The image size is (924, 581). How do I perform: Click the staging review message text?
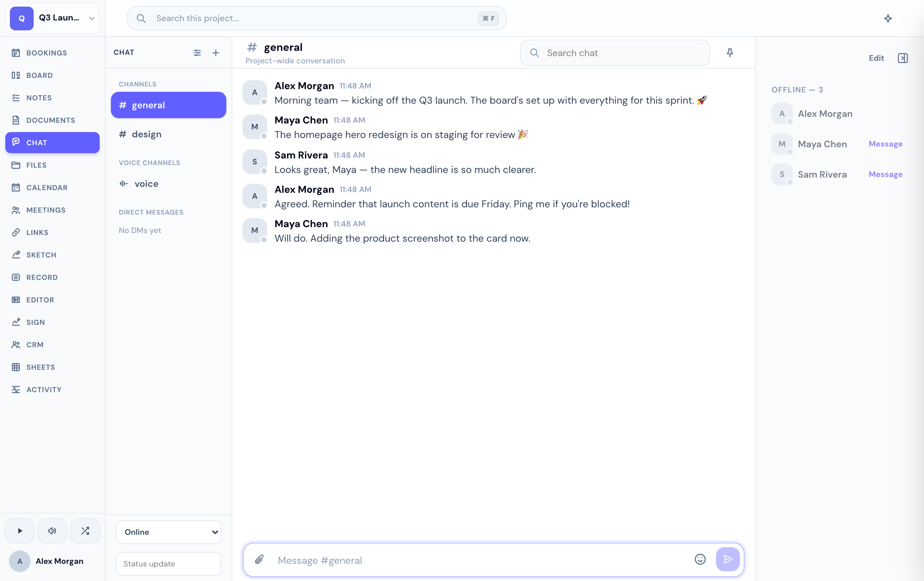(x=401, y=135)
